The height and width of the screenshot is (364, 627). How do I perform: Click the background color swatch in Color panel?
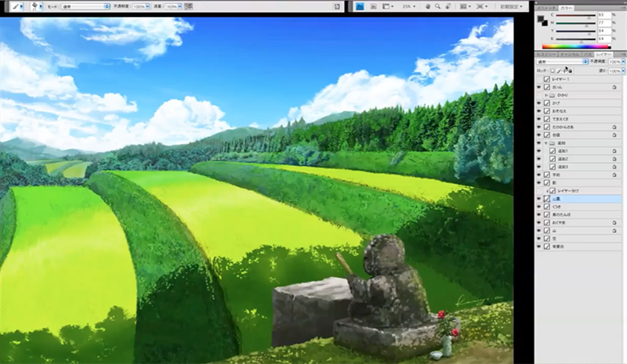pos(545,23)
